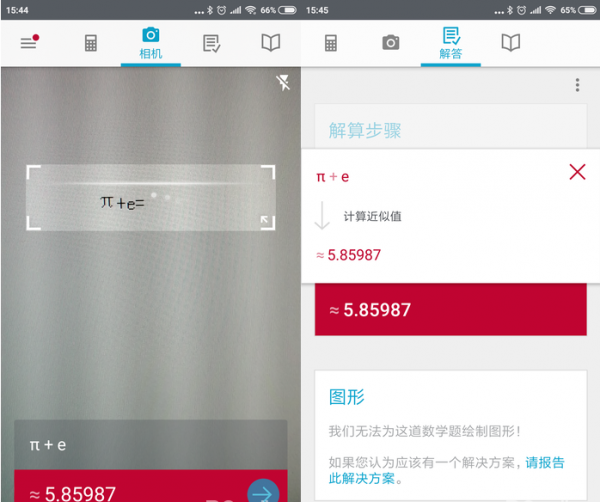Toggle the camera flash off icon
The height and width of the screenshot is (502, 600).
pos(283,83)
